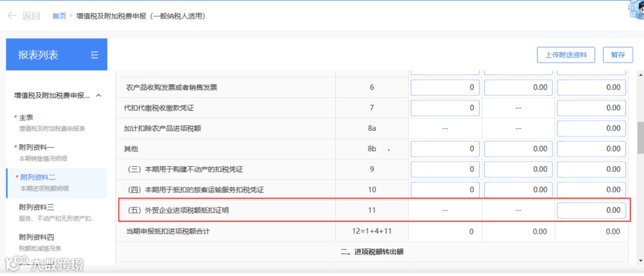Click the formula cell 12=1+4+11

(371, 232)
